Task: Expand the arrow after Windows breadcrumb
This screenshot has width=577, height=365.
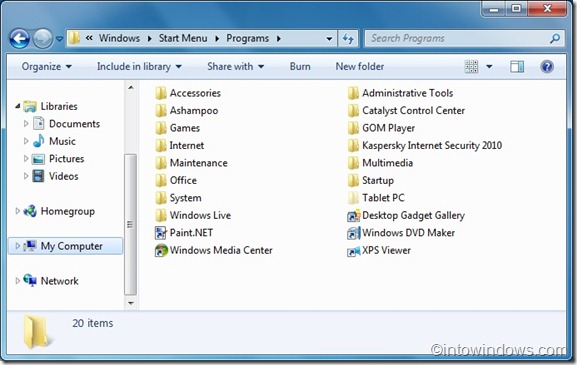Action: pyautogui.click(x=149, y=39)
